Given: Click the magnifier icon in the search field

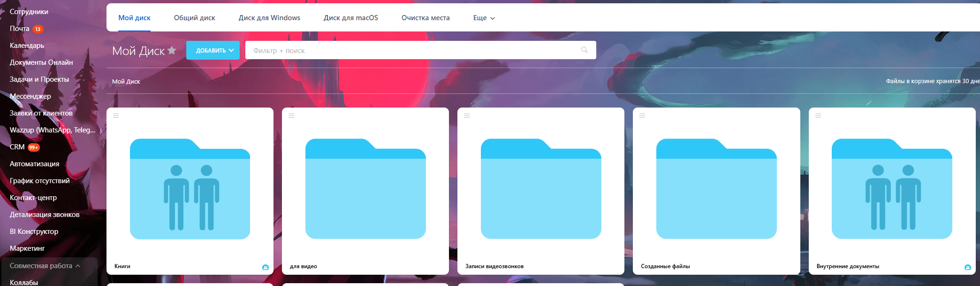Looking at the screenshot, I should point(585,50).
